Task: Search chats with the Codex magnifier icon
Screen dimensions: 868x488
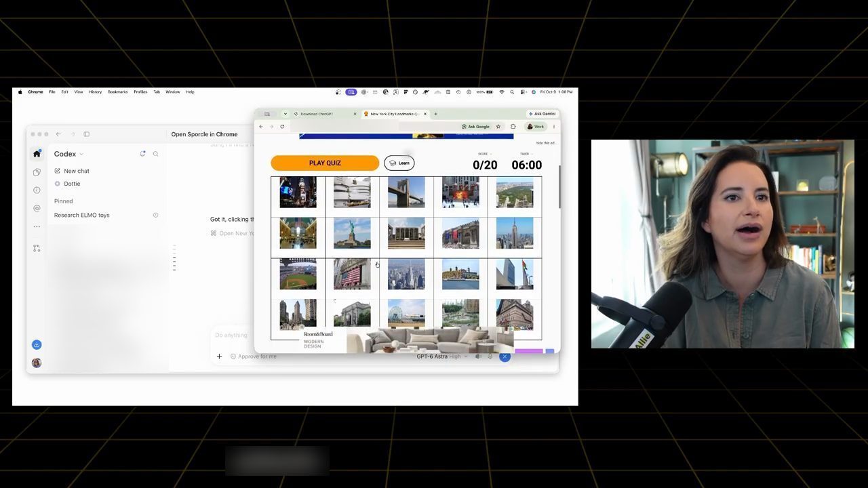Action: [x=155, y=154]
